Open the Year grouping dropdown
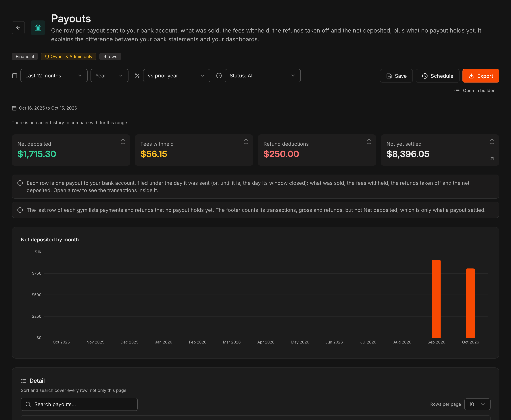This screenshot has width=511, height=420. (x=109, y=76)
